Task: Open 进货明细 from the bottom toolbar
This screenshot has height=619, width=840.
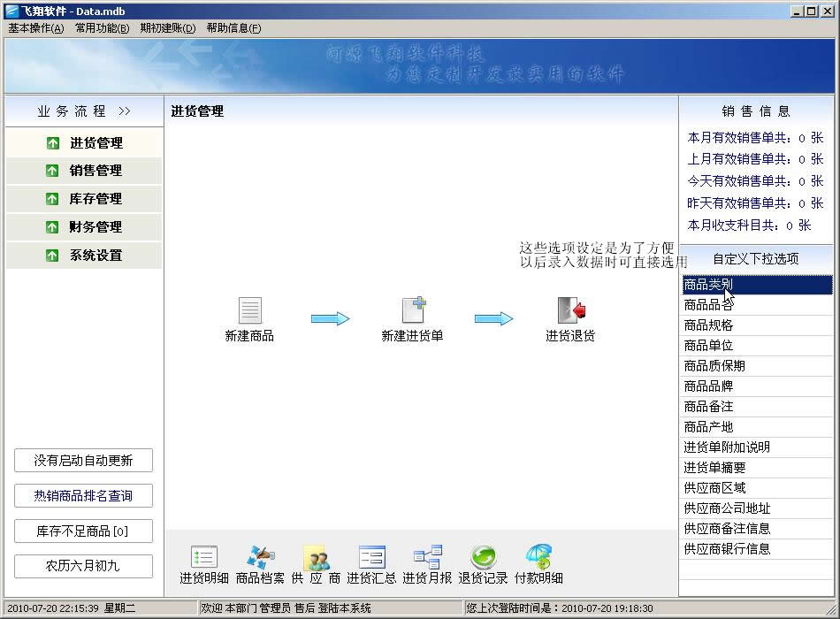Action: tap(204, 557)
